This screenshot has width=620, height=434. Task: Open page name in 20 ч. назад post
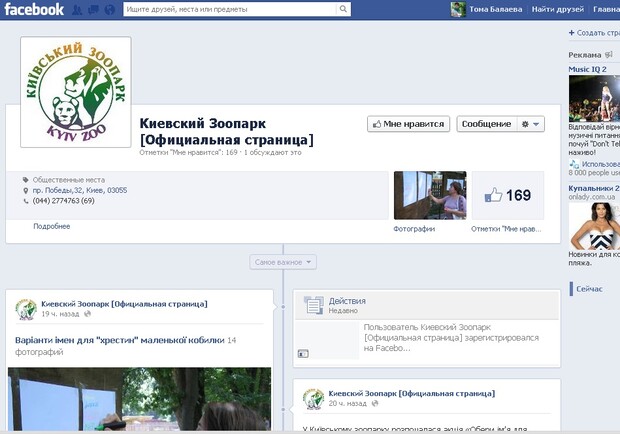tap(412, 394)
